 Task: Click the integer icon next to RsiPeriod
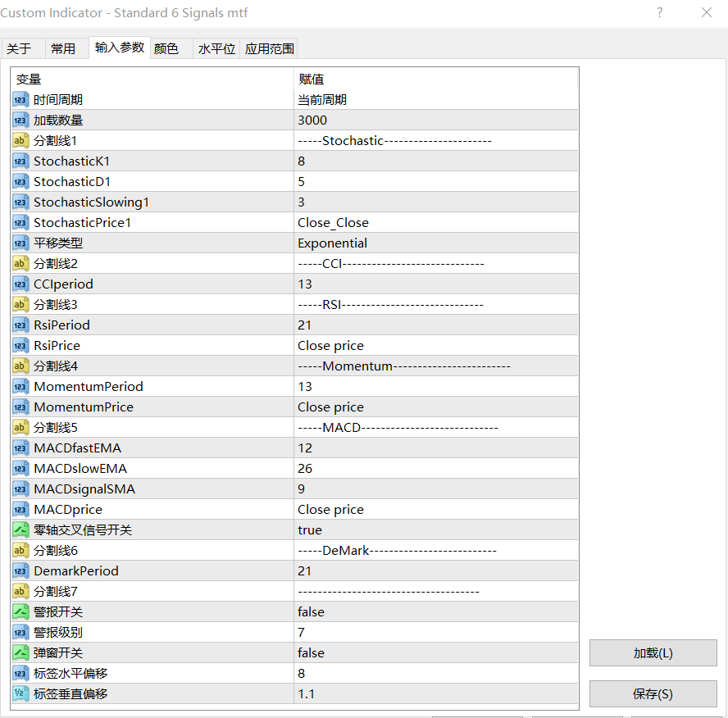pos(20,325)
